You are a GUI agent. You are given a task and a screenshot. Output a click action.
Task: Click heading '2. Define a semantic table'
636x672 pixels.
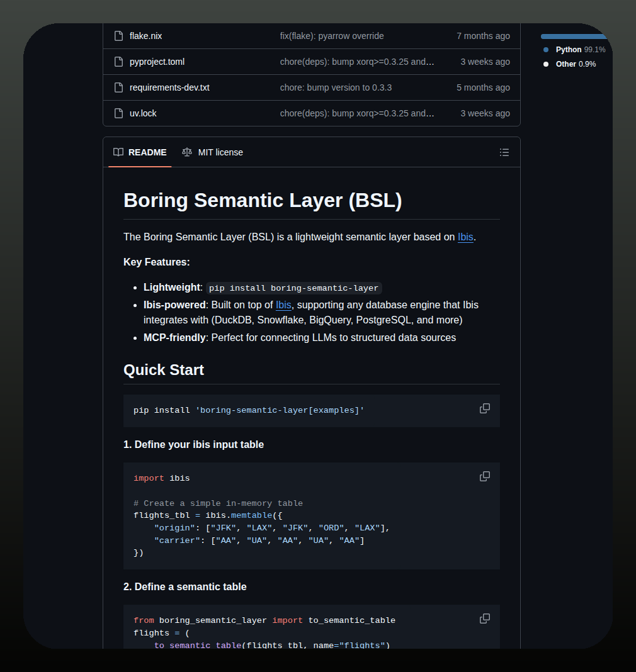(185, 586)
